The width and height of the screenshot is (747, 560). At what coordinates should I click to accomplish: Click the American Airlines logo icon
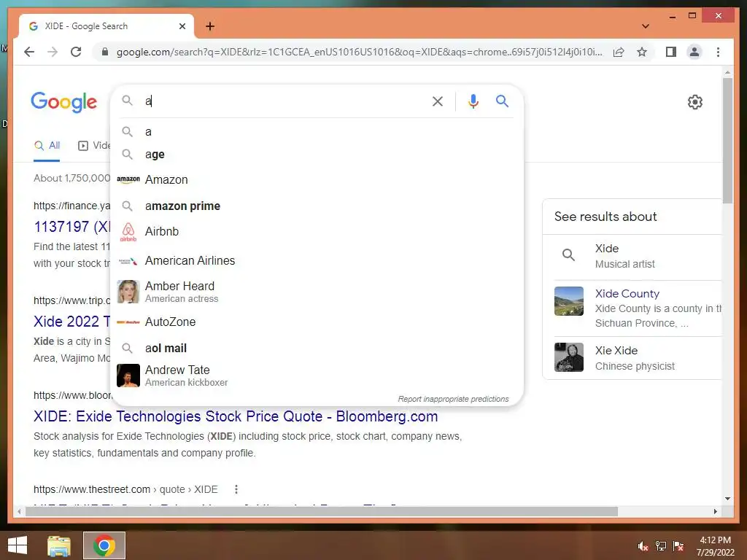click(128, 261)
